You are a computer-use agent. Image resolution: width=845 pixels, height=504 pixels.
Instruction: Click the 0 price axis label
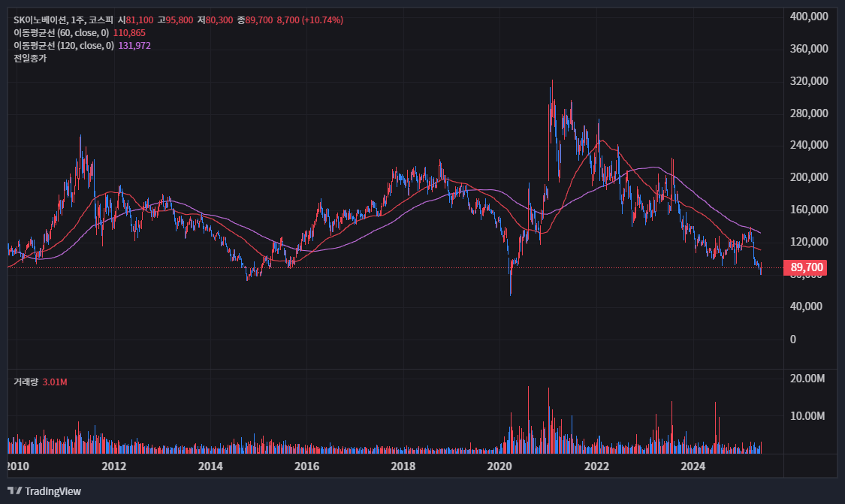(x=792, y=339)
